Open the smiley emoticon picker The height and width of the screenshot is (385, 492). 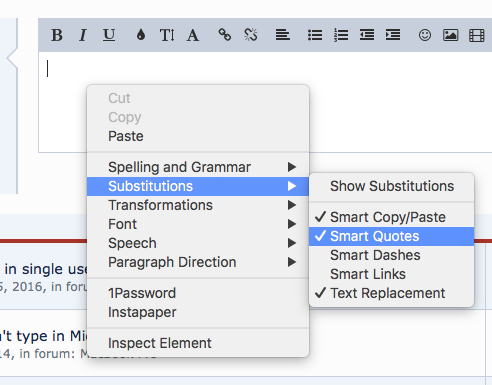pyautogui.click(x=425, y=35)
